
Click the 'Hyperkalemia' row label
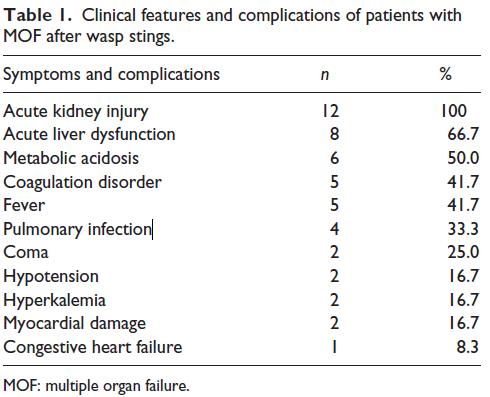[x=54, y=300]
